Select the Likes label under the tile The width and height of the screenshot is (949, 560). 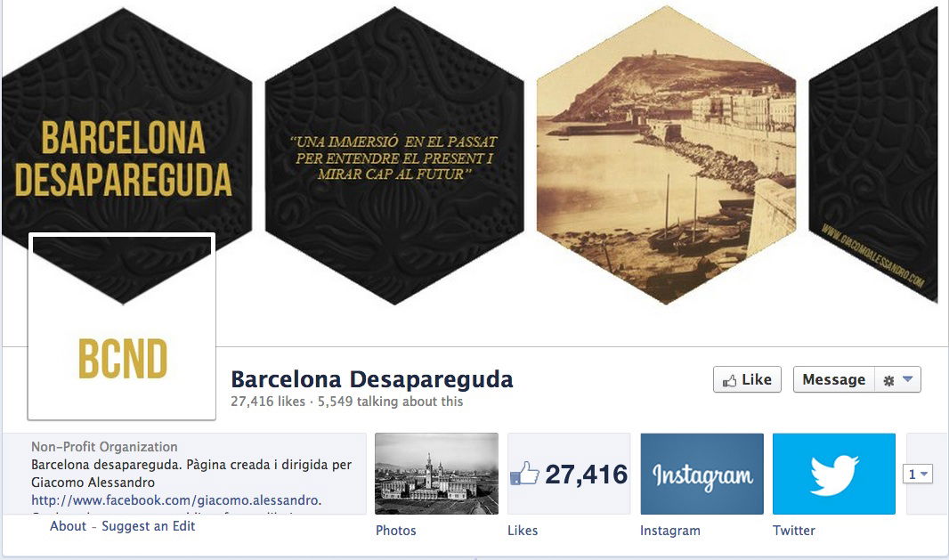(523, 531)
